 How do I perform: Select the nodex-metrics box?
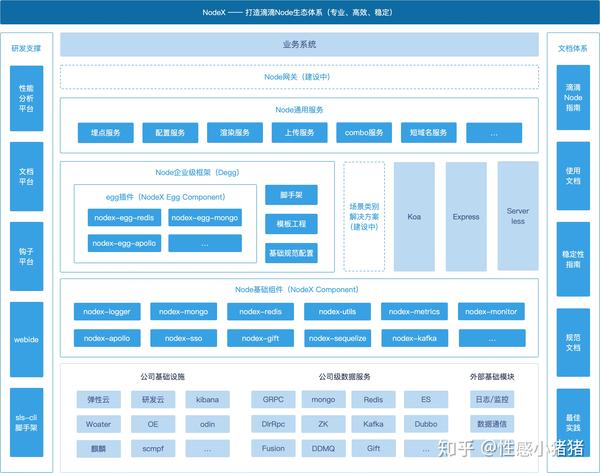coord(414,312)
